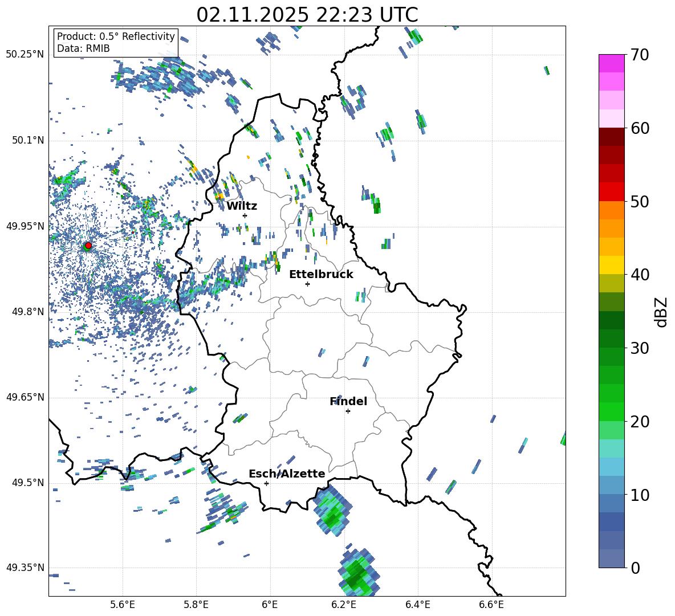Click the 49.5°N latitude label
Viewport: 675px width, 616px height.
(x=28, y=483)
